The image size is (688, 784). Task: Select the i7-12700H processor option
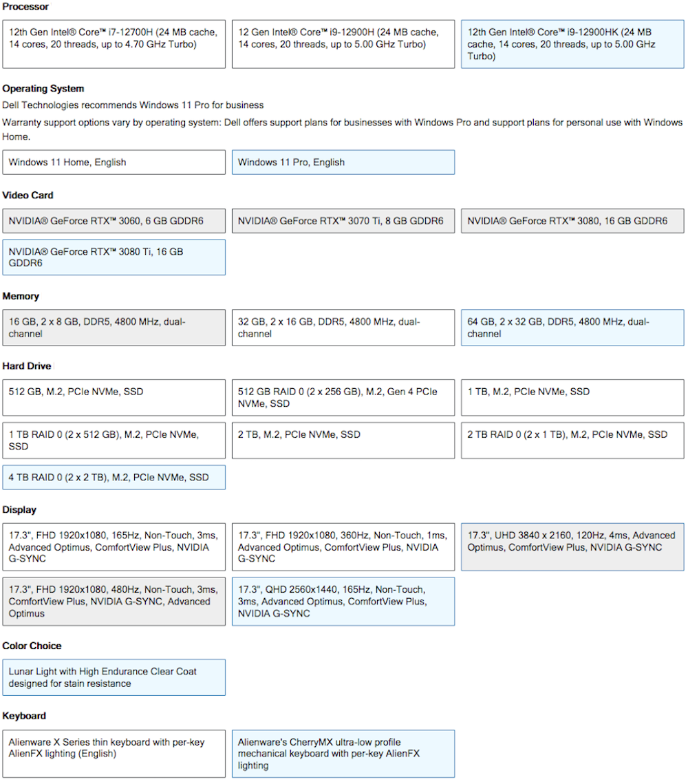(x=114, y=44)
